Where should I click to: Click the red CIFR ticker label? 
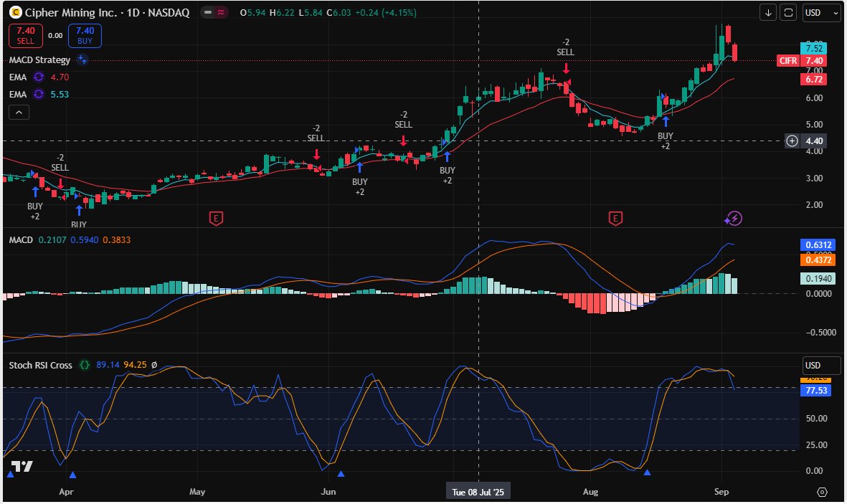tap(788, 60)
